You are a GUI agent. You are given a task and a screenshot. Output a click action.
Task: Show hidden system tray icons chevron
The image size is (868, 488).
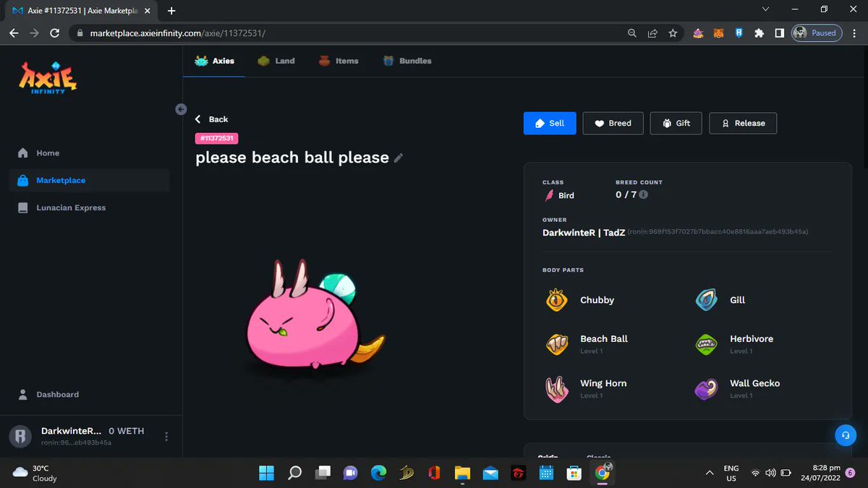tap(710, 474)
